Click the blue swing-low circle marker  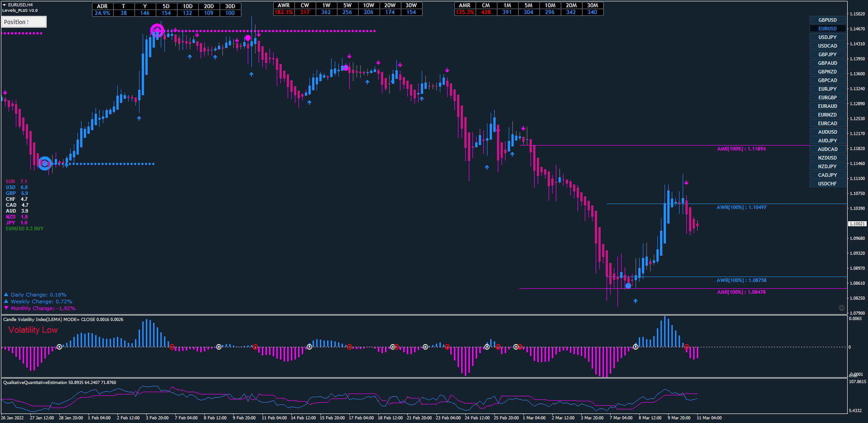click(x=44, y=163)
